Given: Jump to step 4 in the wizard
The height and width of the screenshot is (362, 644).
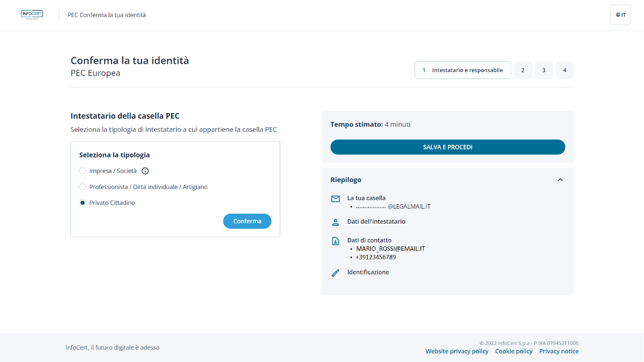Looking at the screenshot, I should 565,70.
